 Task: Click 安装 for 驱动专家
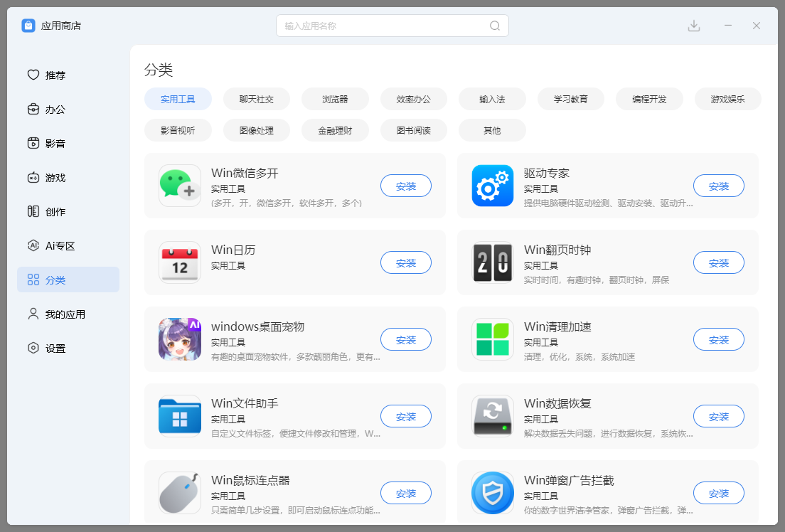pyautogui.click(x=718, y=186)
